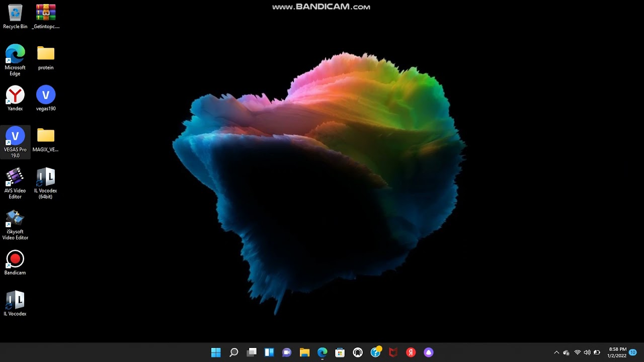Select the Yandex browser desktop shortcut

(x=15, y=98)
